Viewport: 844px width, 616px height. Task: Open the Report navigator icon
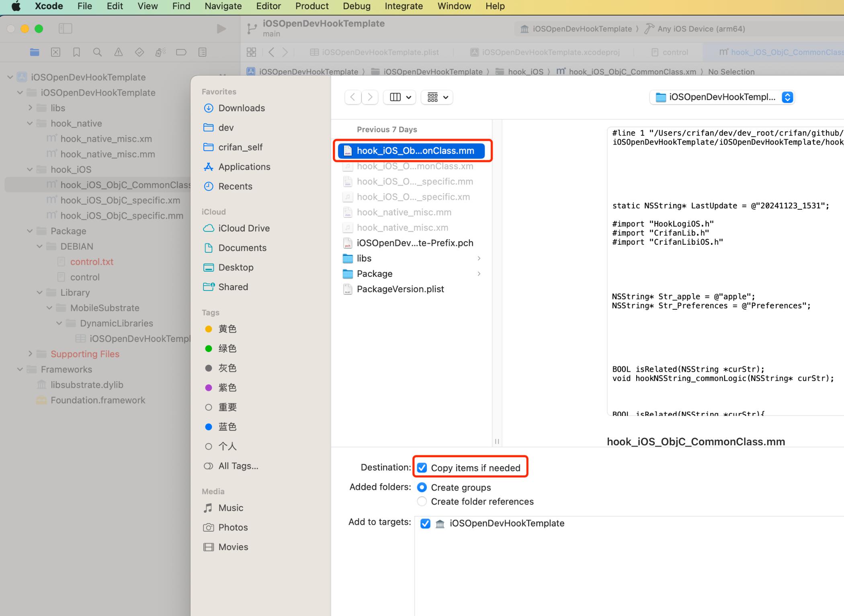click(203, 52)
